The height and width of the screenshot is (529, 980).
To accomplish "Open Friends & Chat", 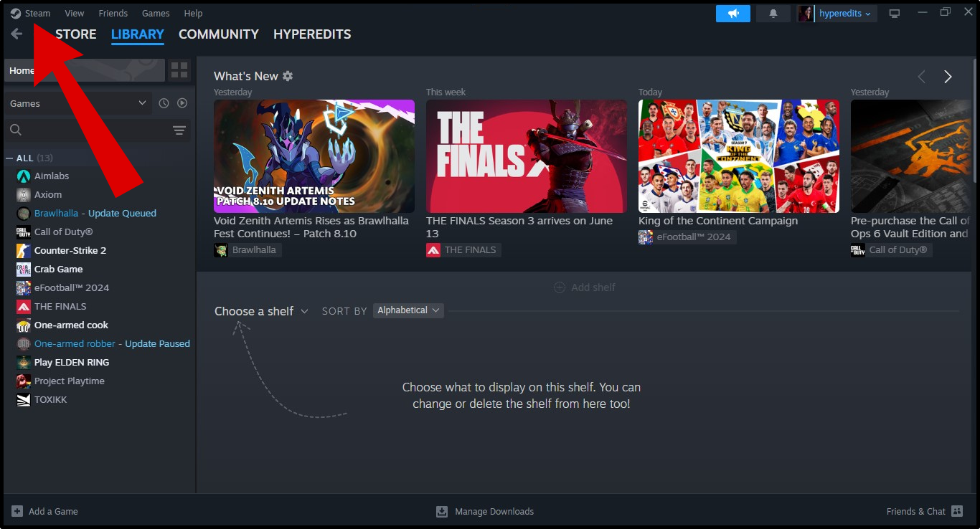I will pyautogui.click(x=925, y=511).
